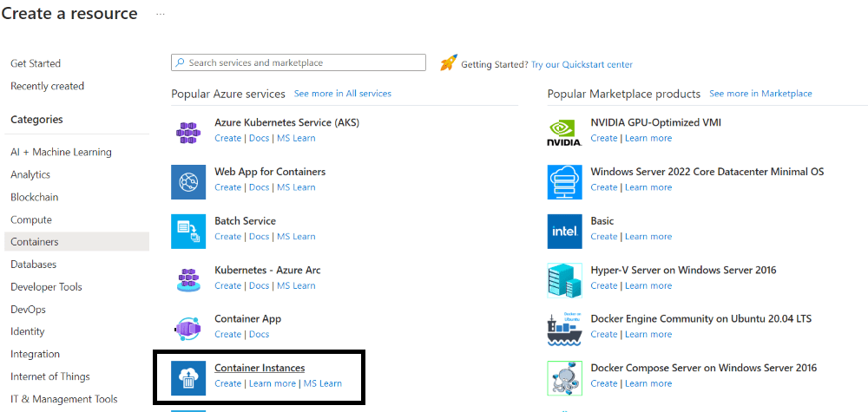Click the NVIDIA GPU-Optimized VMI logo

click(564, 132)
